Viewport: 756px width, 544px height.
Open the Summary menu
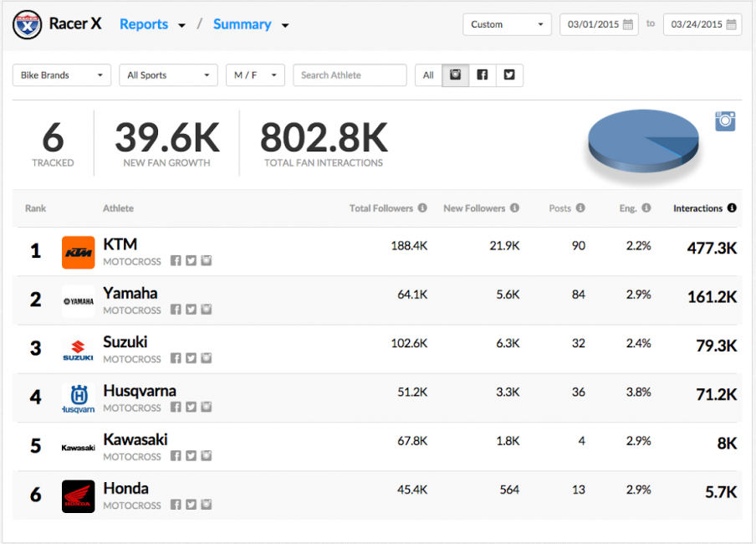[250, 24]
